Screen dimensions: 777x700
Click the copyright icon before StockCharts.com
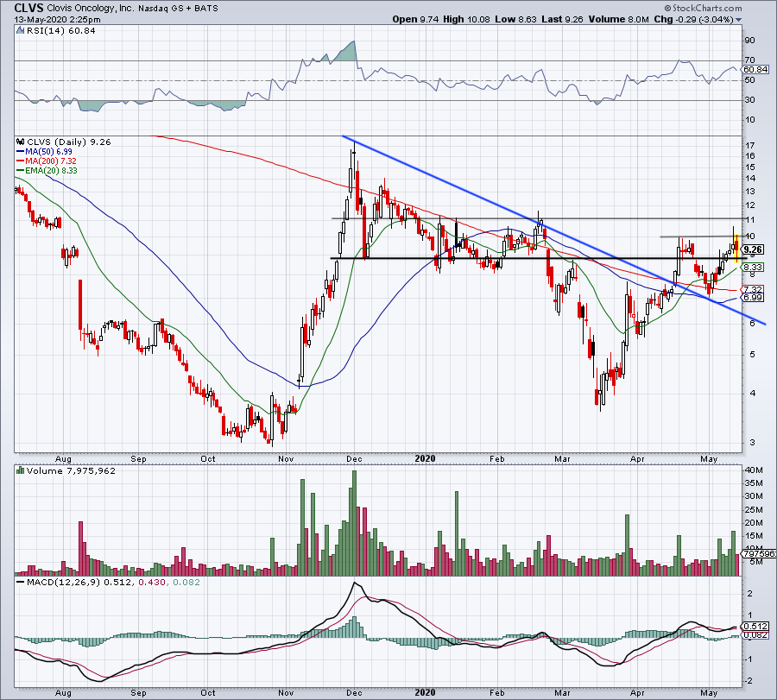point(667,8)
